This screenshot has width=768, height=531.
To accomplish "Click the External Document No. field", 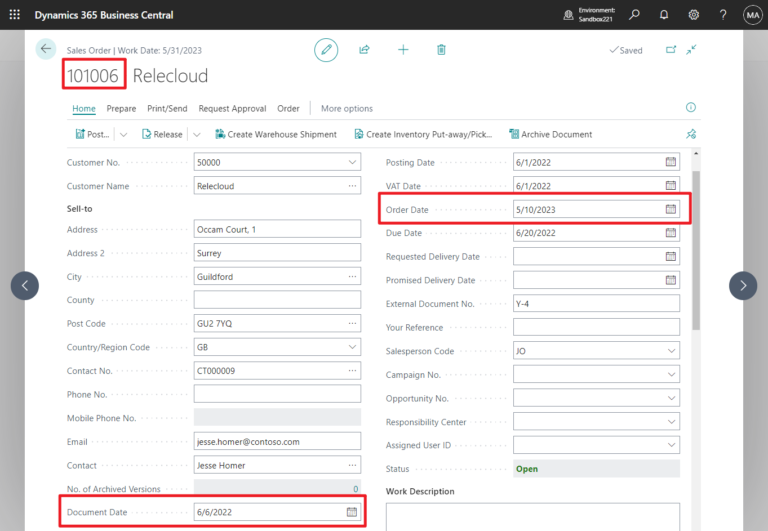I will pos(597,303).
